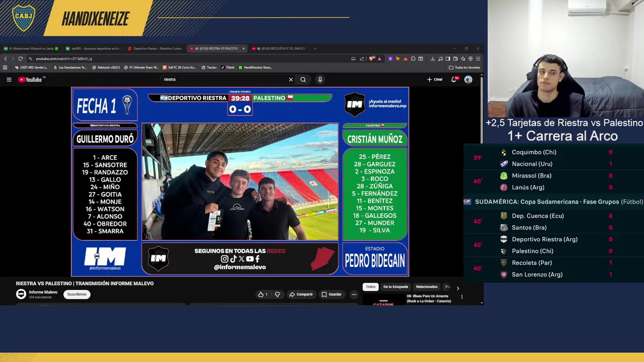Switch to the Alineaciones Mirassol vs Lanús tab

[31, 49]
